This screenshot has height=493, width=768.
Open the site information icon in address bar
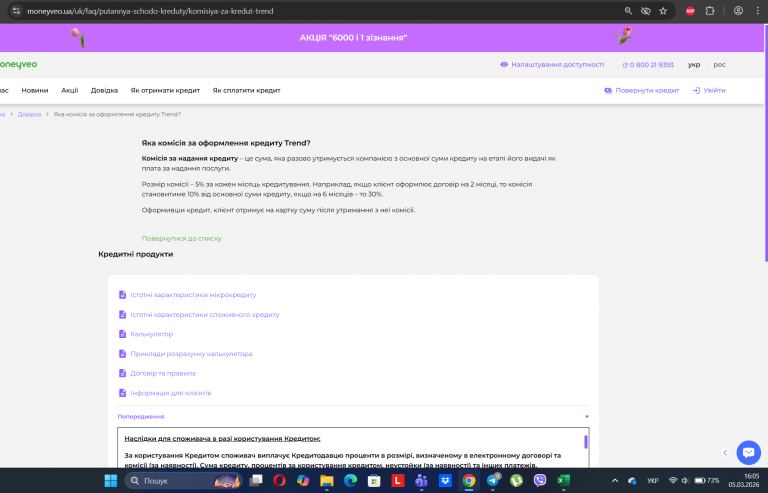(x=16, y=11)
